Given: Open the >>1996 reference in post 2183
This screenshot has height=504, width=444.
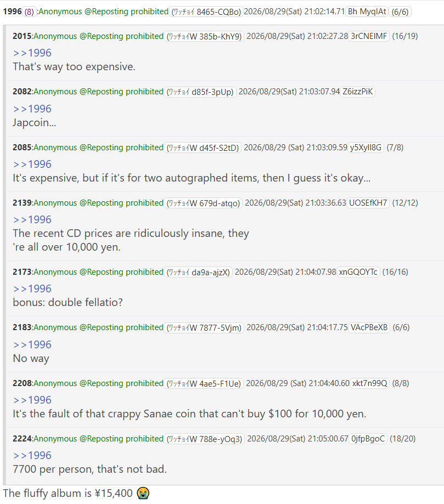Looking at the screenshot, I should click(x=32, y=344).
